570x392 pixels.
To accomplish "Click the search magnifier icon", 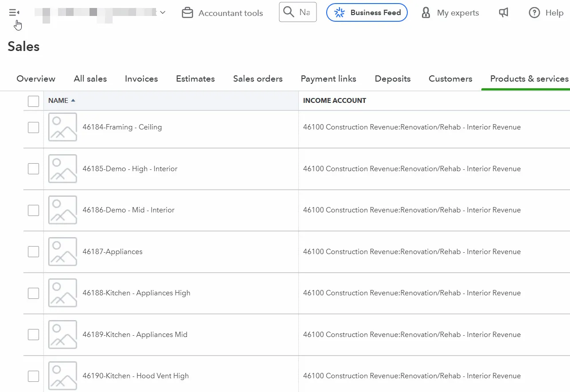I will (289, 12).
